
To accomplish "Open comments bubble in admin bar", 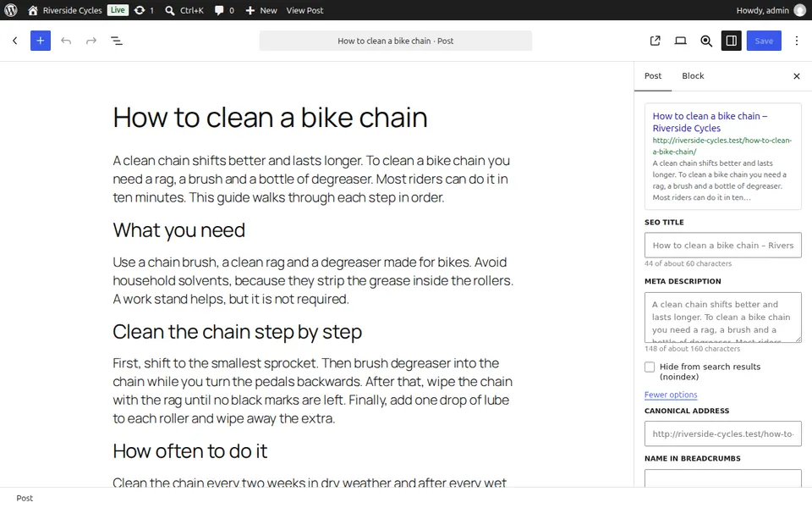I will pyautogui.click(x=224, y=10).
